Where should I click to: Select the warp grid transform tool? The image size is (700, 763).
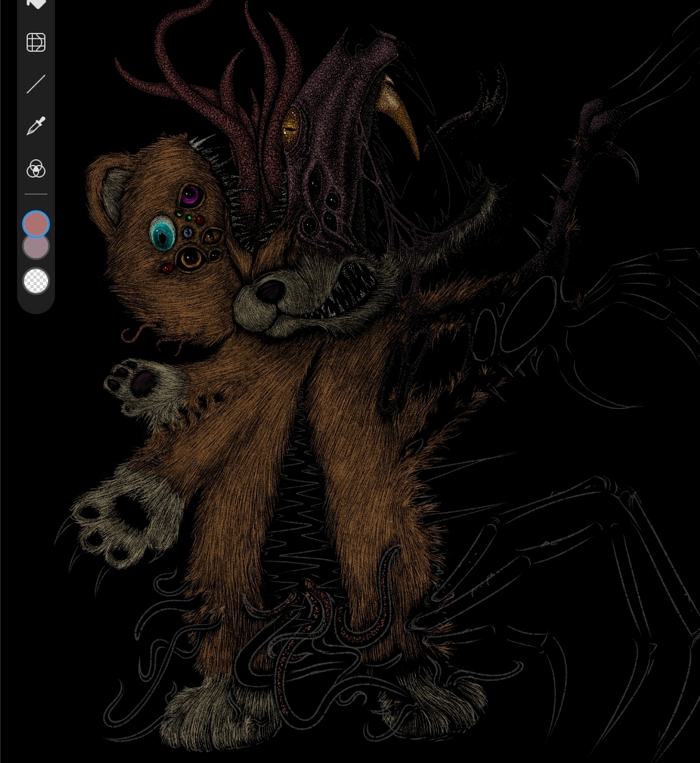(x=36, y=42)
